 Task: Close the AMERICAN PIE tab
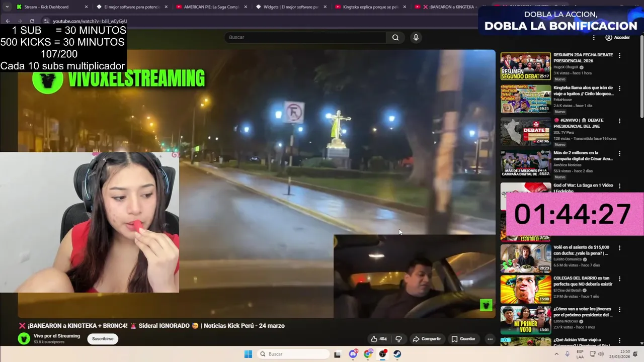(x=246, y=7)
